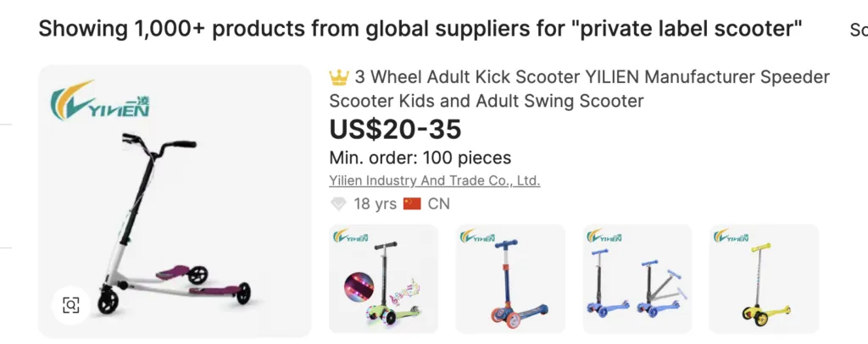Click the 18 yrs supplier tenure label
Screen dimensions: 868x344
(375, 204)
